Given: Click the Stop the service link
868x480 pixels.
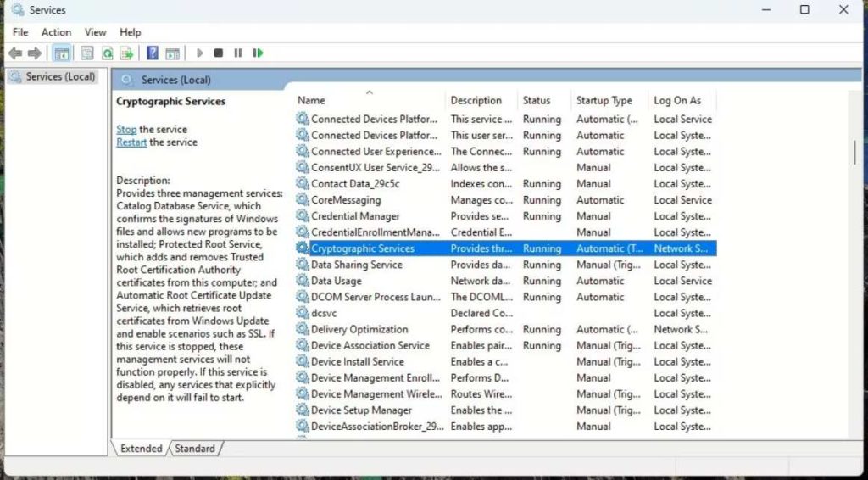Looking at the screenshot, I should coord(126,130).
